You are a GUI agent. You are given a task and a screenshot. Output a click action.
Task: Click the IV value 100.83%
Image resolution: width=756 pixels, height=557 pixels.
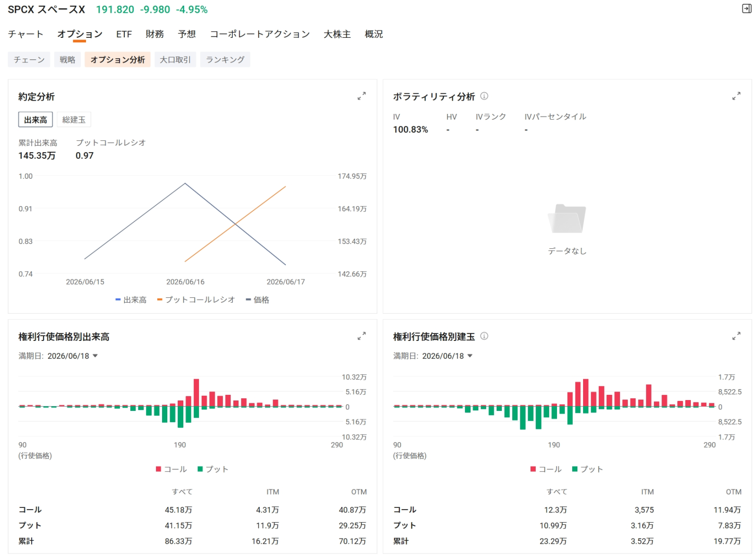pyautogui.click(x=411, y=130)
